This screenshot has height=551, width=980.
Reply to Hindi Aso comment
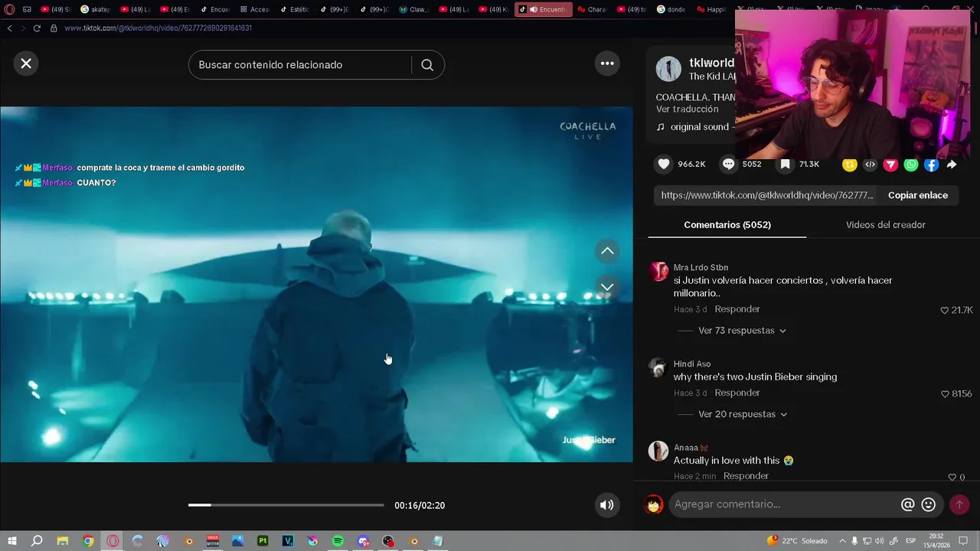[737, 393]
